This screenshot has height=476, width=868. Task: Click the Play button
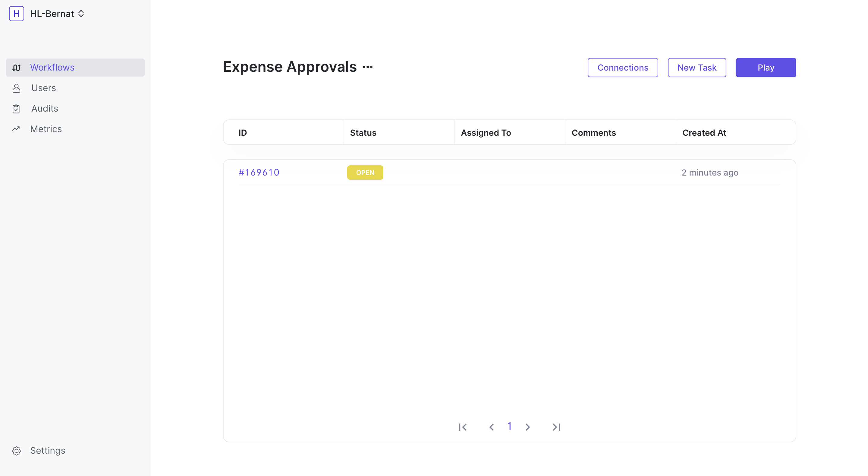(766, 68)
